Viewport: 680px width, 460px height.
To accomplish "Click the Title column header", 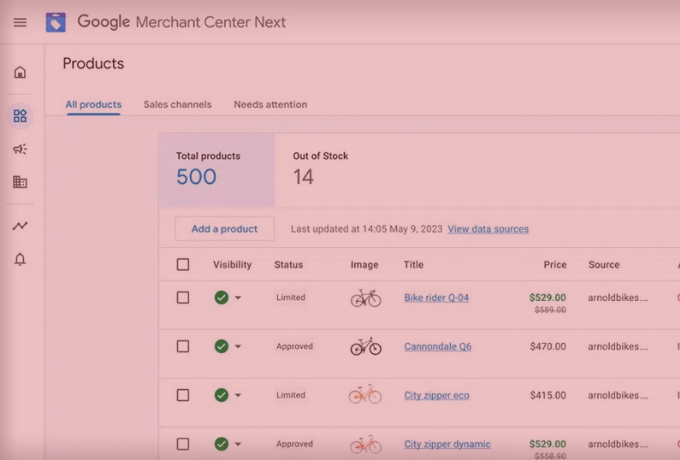I will (x=414, y=264).
